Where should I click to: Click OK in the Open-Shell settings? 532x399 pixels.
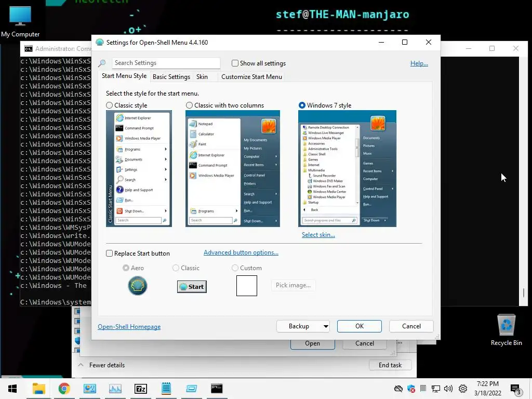(x=360, y=326)
